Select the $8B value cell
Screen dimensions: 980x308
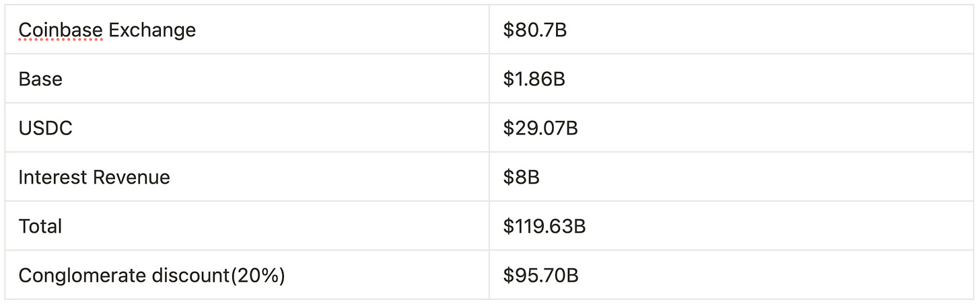(x=732, y=177)
